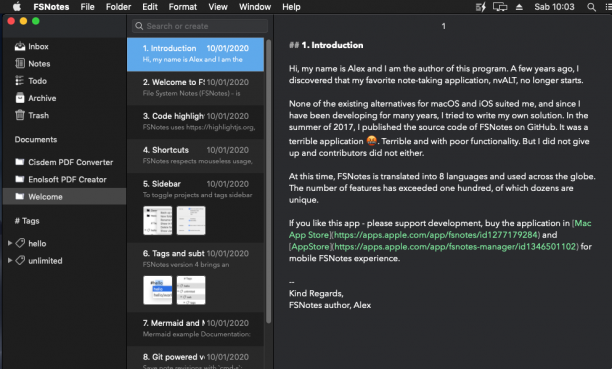Select the Archive label in sidebar
This screenshot has width=612, height=369.
tap(42, 98)
